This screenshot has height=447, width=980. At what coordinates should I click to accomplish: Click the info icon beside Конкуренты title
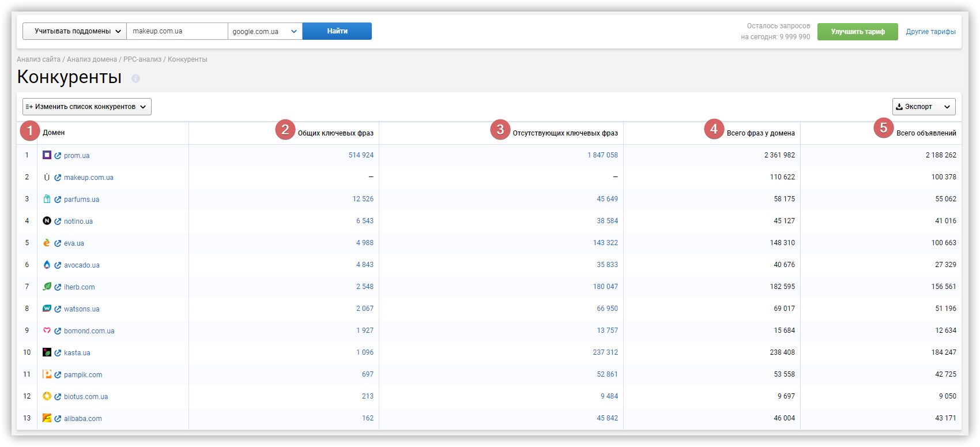coord(135,78)
